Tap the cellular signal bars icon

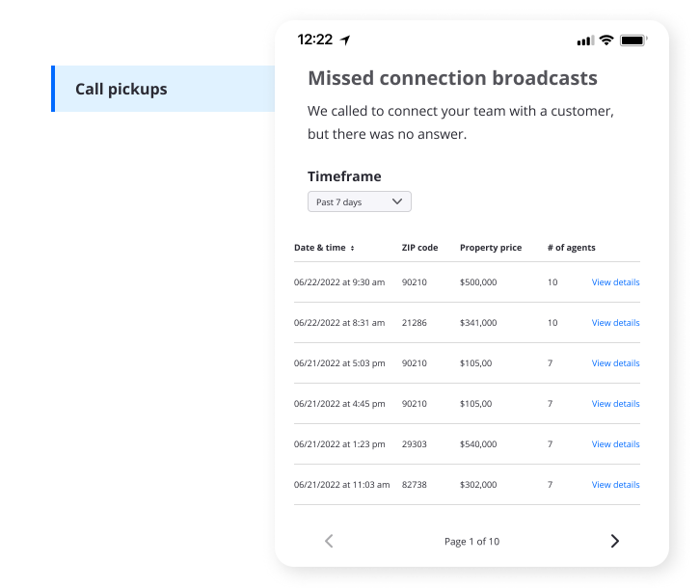click(x=584, y=40)
